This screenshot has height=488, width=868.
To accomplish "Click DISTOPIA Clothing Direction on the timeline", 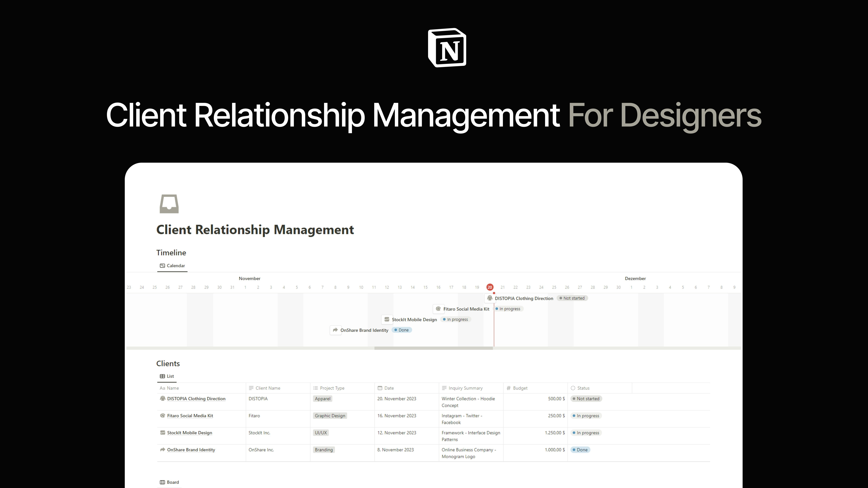I will 524,298.
